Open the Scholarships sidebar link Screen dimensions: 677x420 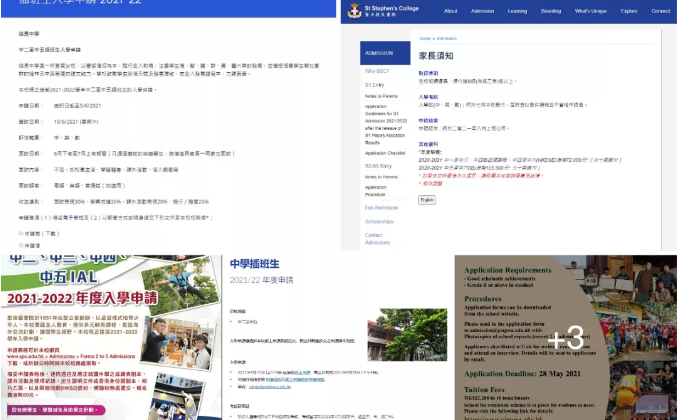pos(379,221)
